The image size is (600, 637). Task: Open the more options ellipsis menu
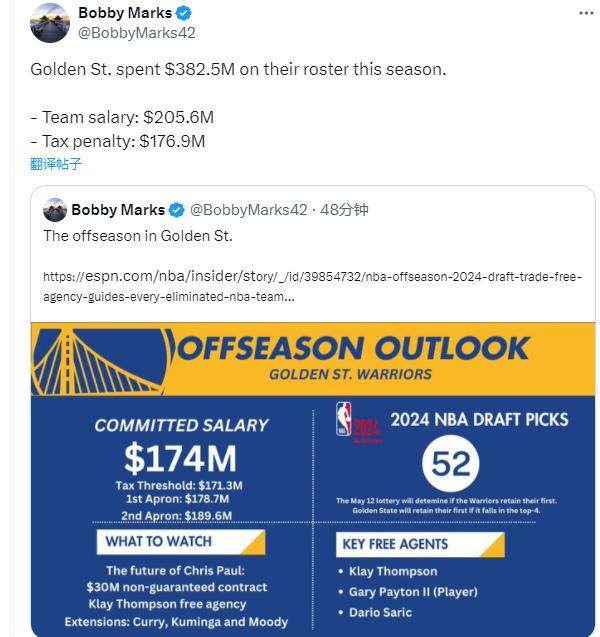click(585, 13)
